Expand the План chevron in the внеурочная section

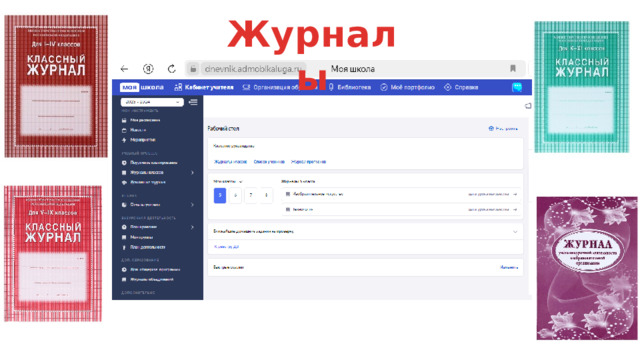[x=192, y=227]
